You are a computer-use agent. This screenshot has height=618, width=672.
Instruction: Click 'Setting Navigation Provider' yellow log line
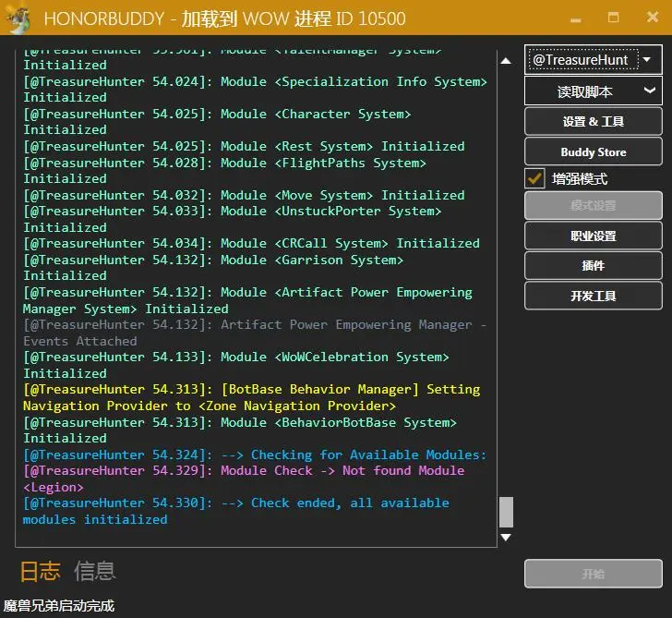252,397
